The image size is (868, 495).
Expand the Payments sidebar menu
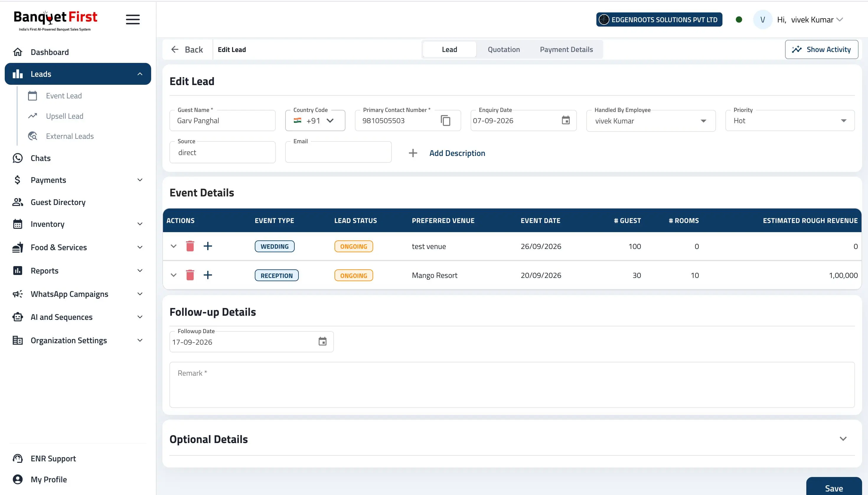(x=140, y=180)
